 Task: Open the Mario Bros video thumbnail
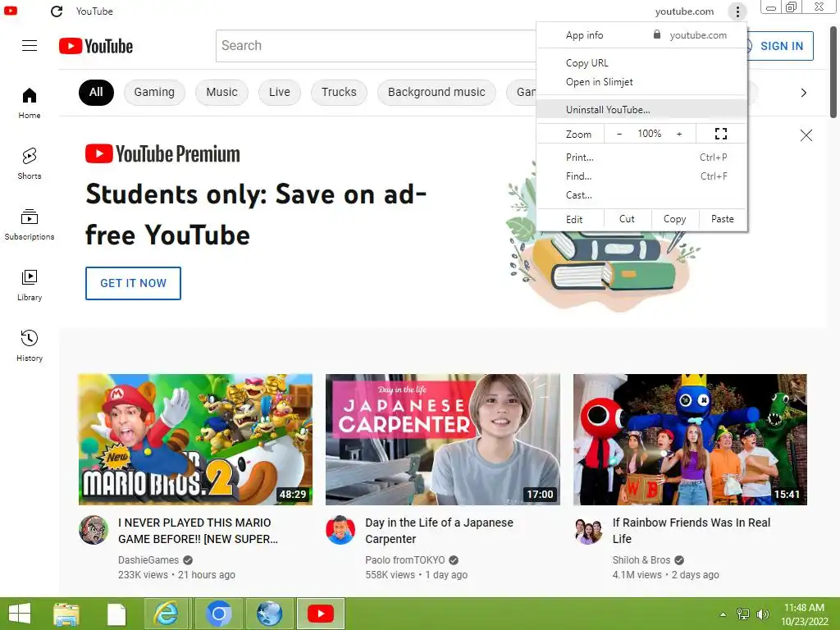pos(195,440)
